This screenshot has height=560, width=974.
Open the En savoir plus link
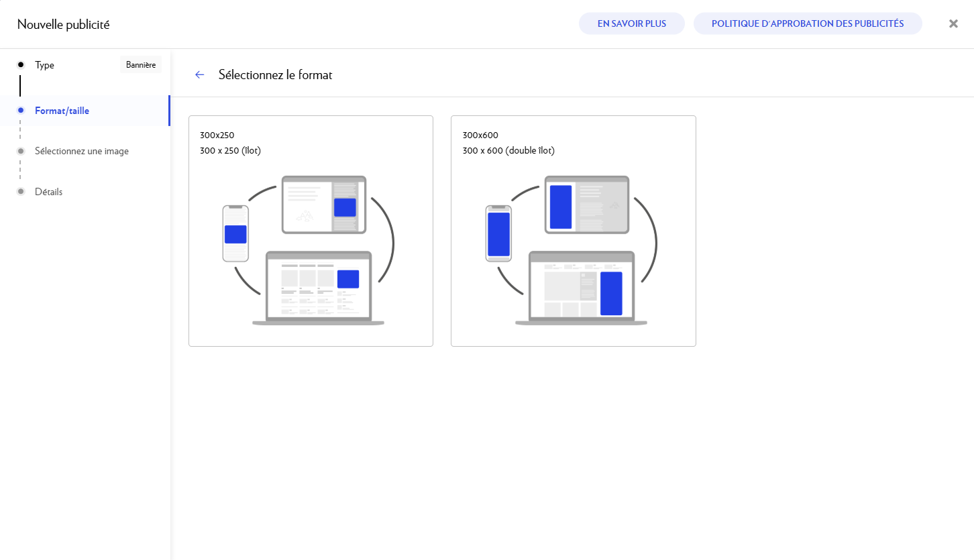tap(631, 23)
